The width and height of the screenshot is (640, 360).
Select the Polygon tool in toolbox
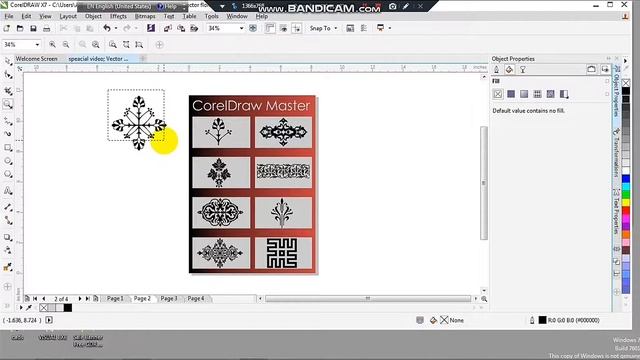coord(8,175)
